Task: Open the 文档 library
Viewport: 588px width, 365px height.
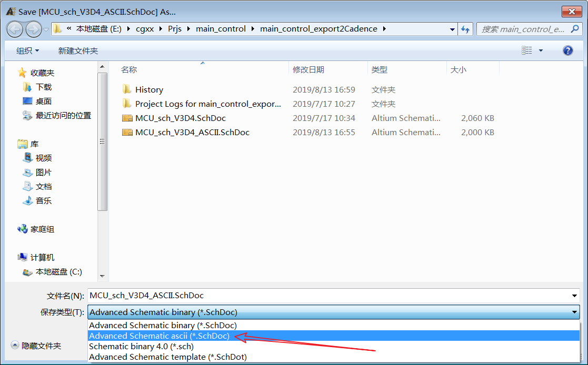Action: [x=37, y=187]
